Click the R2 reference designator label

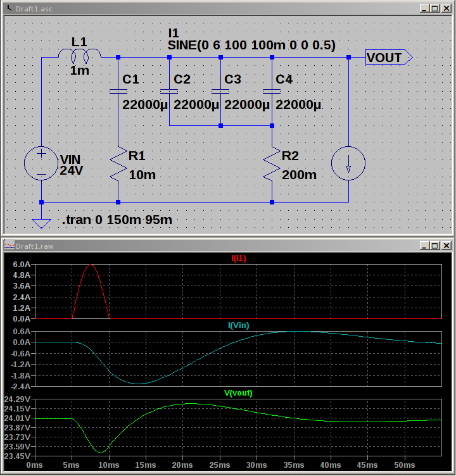[x=291, y=156]
